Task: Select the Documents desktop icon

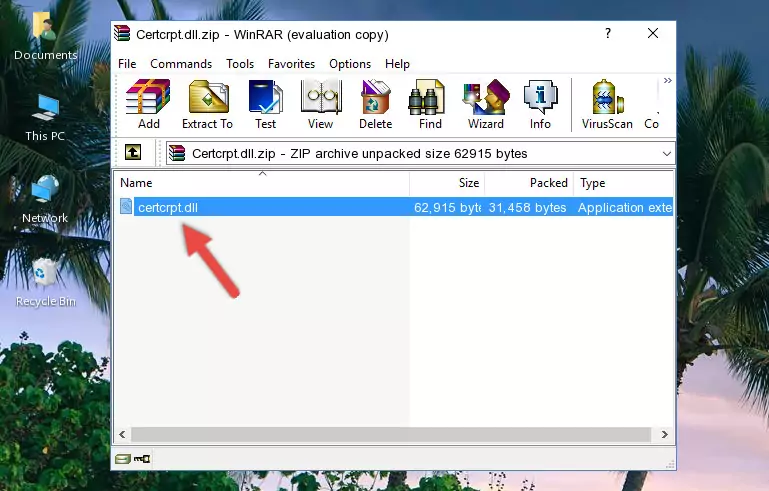Action: point(45,37)
